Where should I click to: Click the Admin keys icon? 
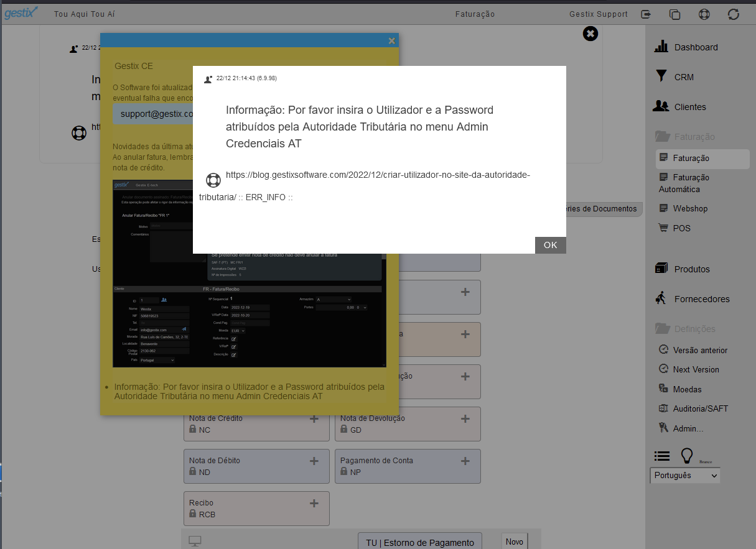663,428
